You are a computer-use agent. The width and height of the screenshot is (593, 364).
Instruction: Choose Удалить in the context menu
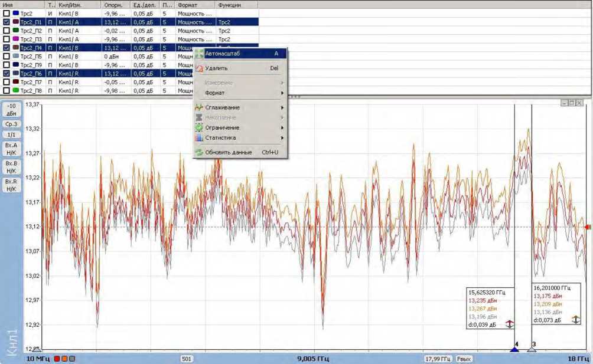coord(240,68)
